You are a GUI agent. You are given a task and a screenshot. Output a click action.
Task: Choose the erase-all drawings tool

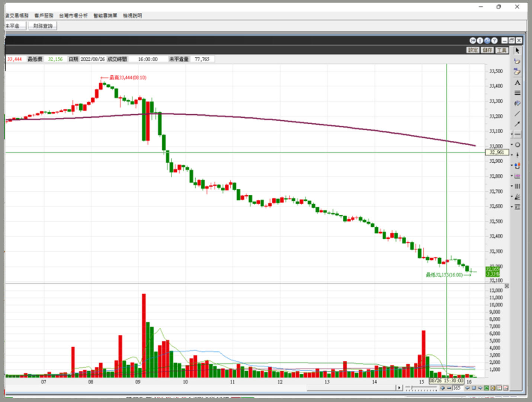pos(517,71)
